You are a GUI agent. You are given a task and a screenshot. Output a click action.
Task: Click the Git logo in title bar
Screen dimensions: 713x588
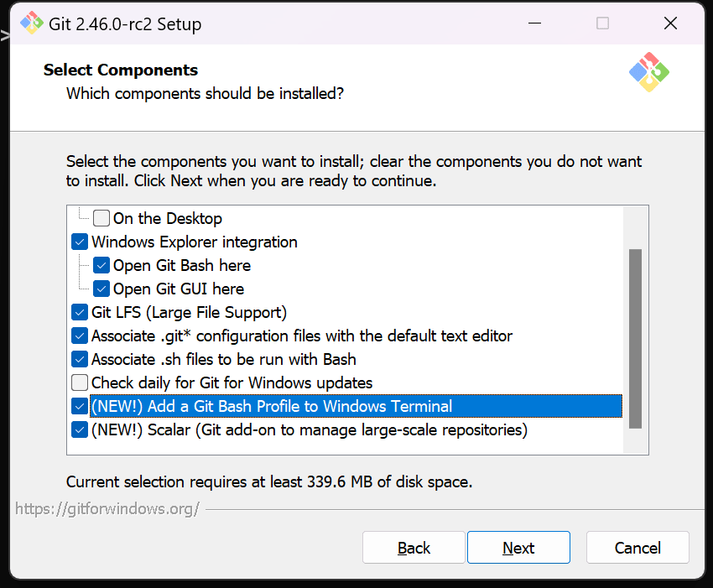(32, 23)
